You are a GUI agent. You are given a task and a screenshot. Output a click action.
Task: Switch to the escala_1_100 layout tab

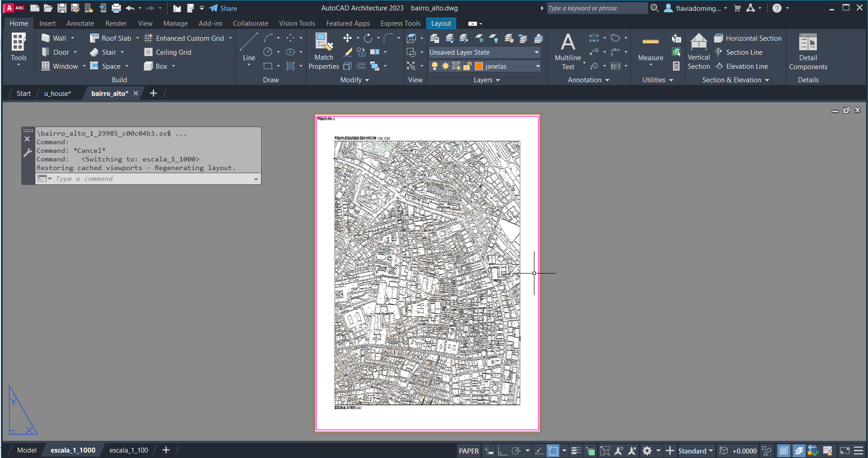[129, 450]
